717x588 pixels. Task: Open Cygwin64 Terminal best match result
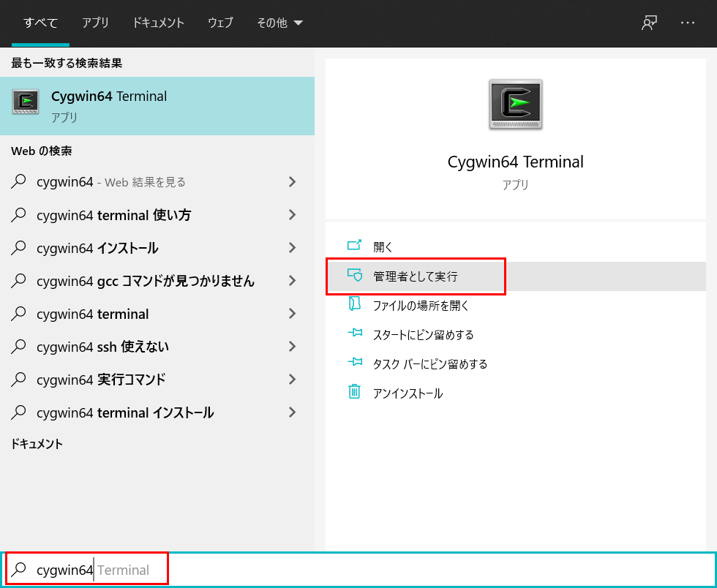click(157, 106)
